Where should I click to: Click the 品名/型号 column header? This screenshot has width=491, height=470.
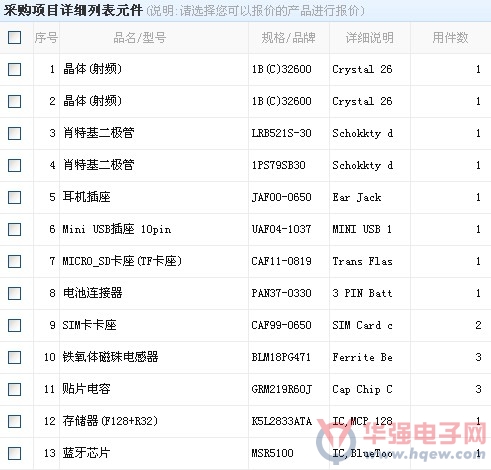pyautogui.click(x=140, y=38)
